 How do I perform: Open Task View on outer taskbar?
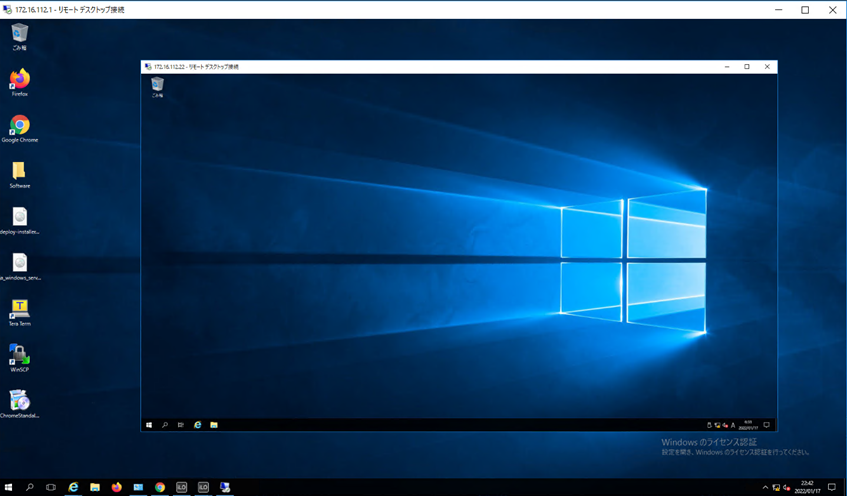click(51, 487)
